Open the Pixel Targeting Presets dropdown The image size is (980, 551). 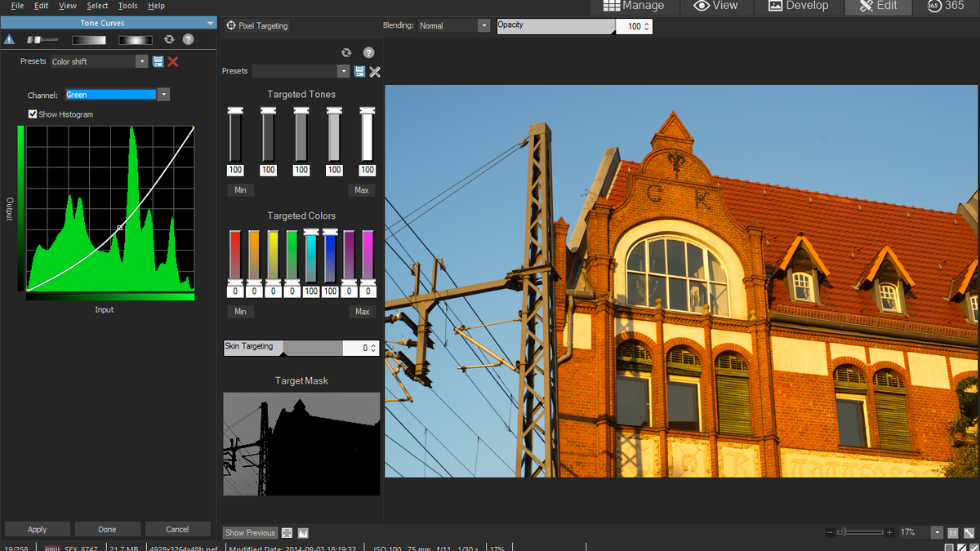pyautogui.click(x=345, y=71)
